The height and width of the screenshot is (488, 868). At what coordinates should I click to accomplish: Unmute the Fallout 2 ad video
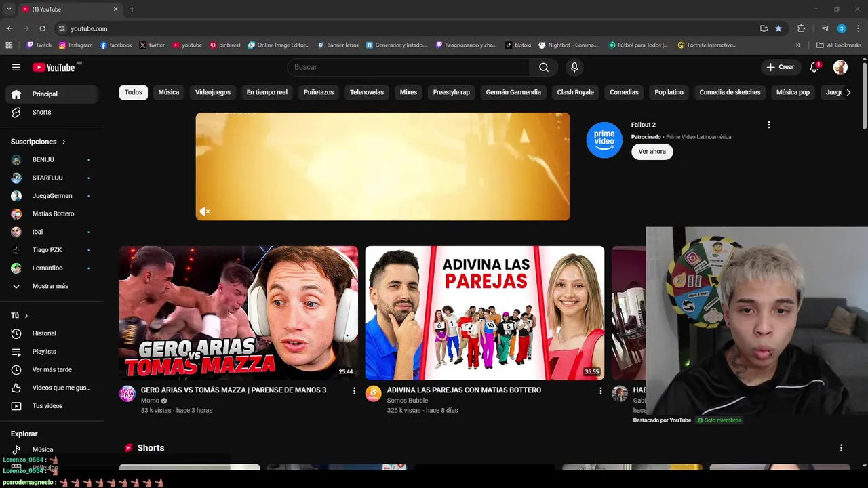[x=204, y=211]
